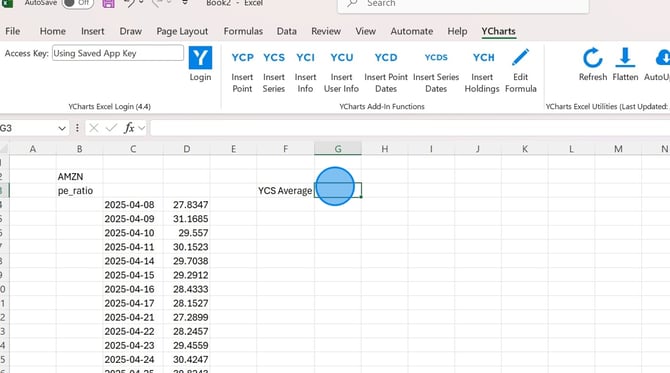Select date cell 2025-04-16
Viewport: 670px width, 373px height.
[x=133, y=289]
